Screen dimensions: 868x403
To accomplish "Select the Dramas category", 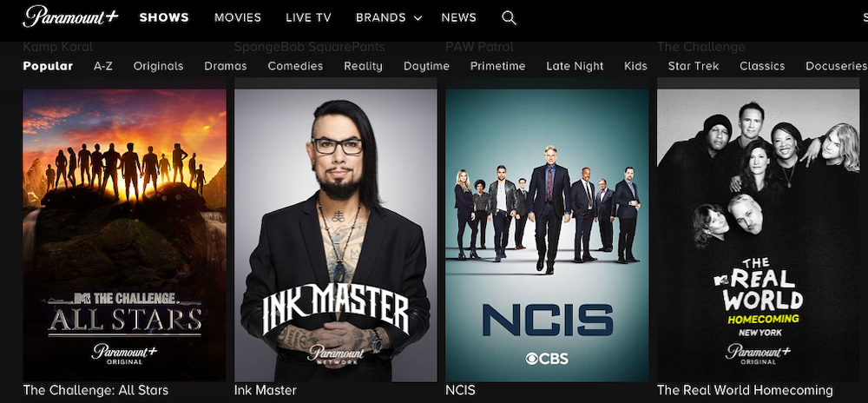I will 226,66.
